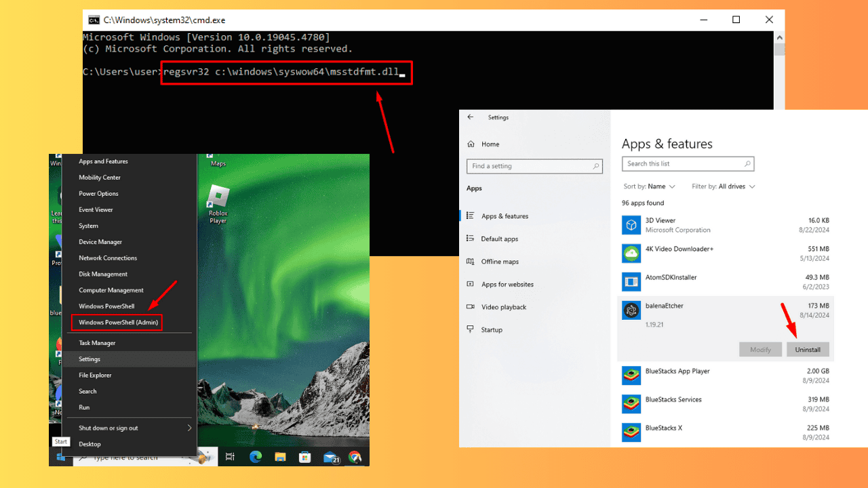Click the AtomSDKInstaller name
Image resolution: width=868 pixels, height=488 pixels.
click(671, 277)
